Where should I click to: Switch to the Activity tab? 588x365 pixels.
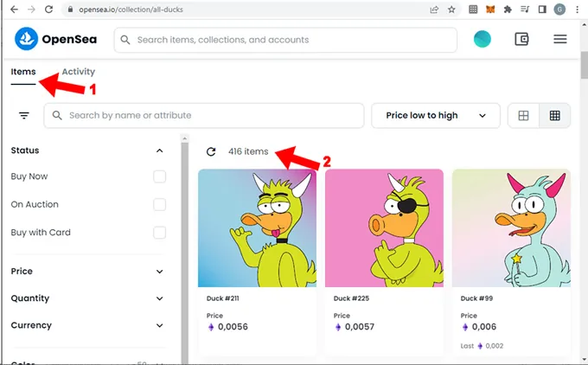tap(79, 72)
